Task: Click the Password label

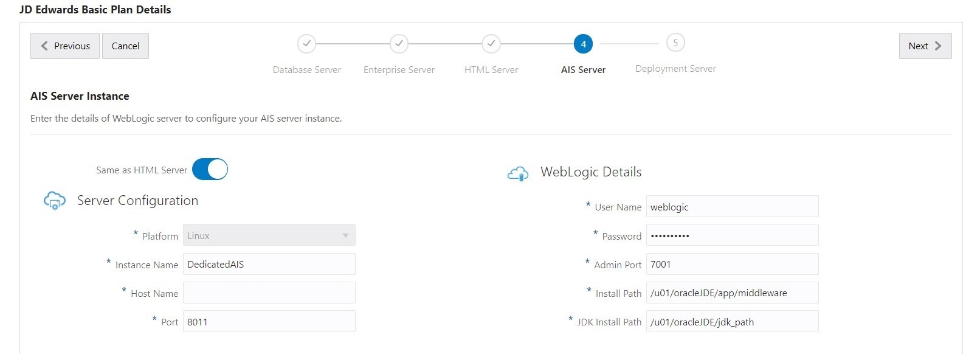Action: tap(621, 237)
